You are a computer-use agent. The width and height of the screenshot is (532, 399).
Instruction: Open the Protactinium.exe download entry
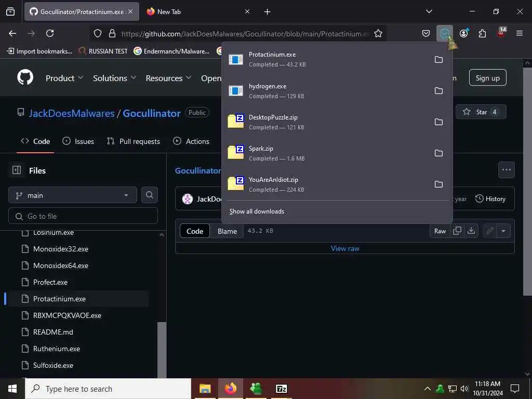point(326,59)
